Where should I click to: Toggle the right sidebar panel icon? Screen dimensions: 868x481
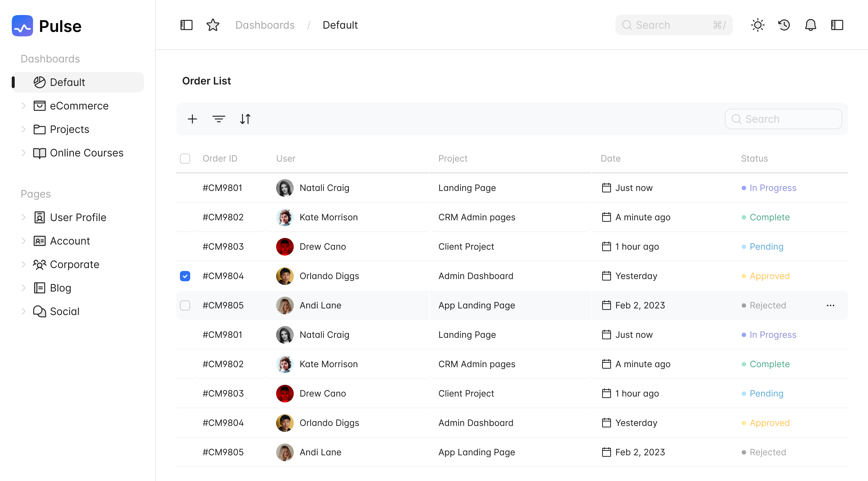point(837,25)
